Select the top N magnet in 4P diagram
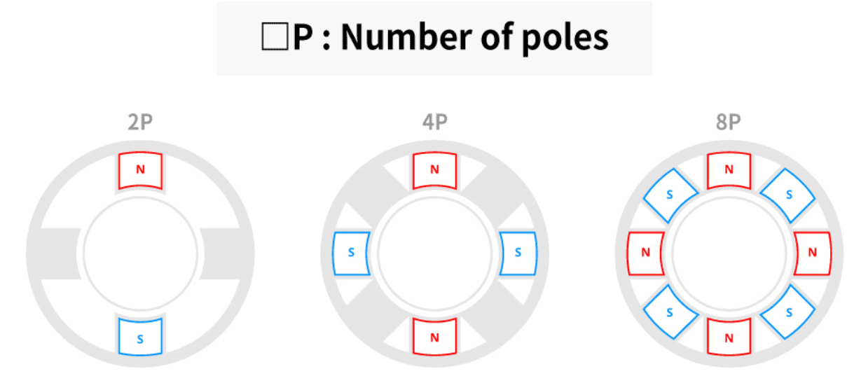 tap(434, 170)
